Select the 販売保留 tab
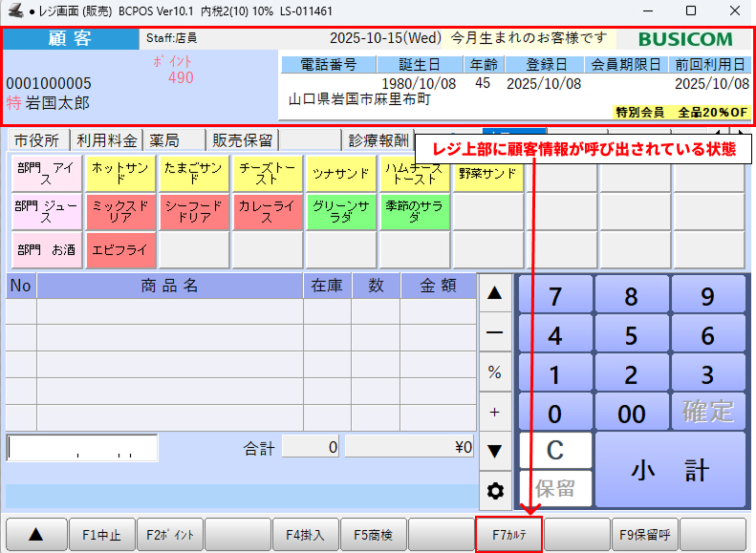756x553 pixels. tap(243, 140)
